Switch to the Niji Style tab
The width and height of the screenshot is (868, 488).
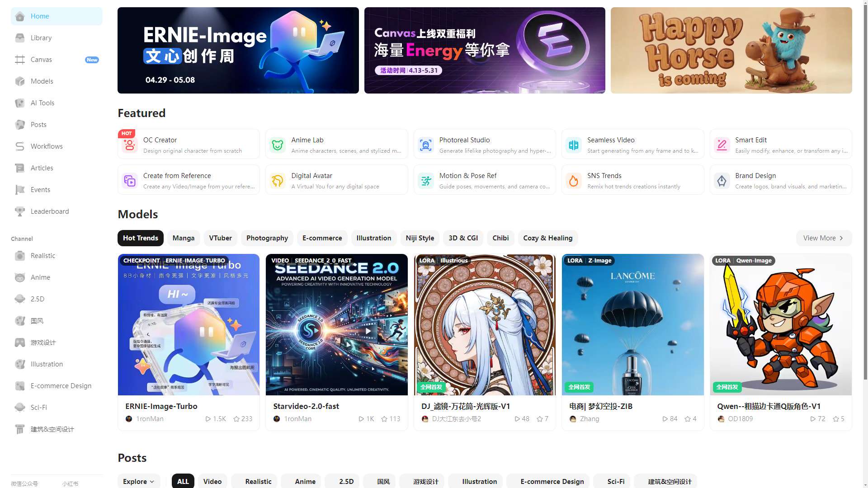coord(420,238)
